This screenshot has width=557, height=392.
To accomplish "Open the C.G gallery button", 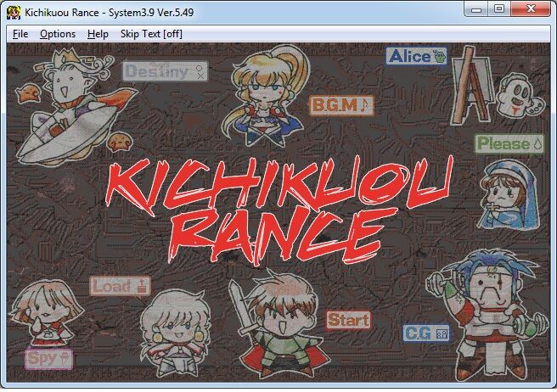I will tap(426, 333).
